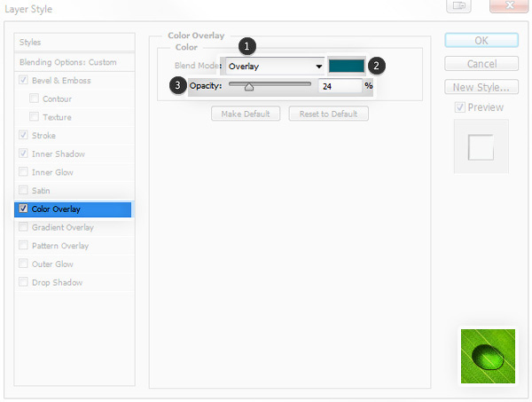Open the Blend Mode Overlay dropdown

point(275,67)
